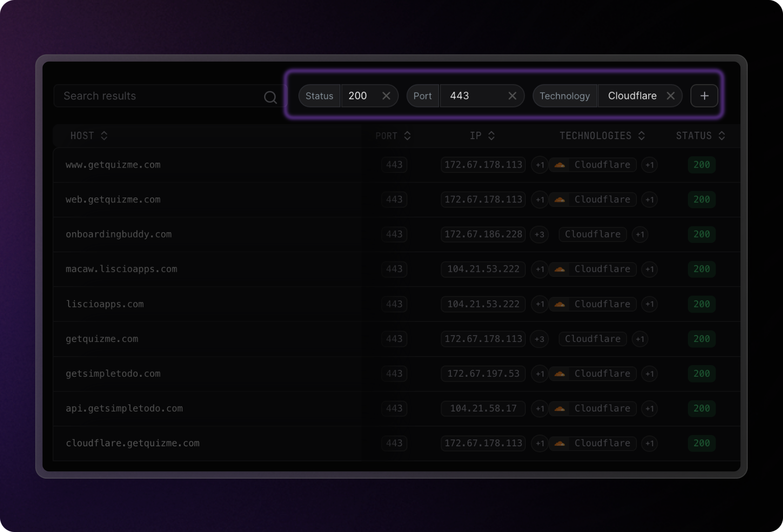This screenshot has height=532, width=783.
Task: Click 200 status badge for cloudflare.getquizme.com
Action: (x=702, y=443)
